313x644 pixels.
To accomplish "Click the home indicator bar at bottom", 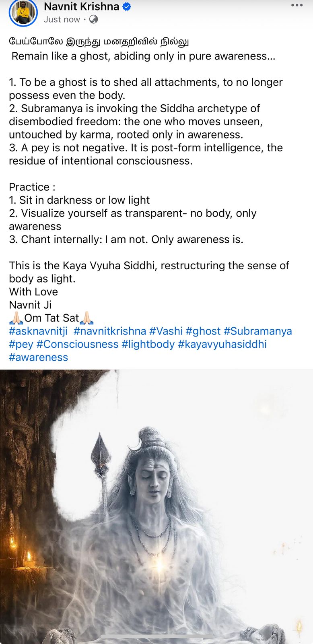I will click(x=156, y=637).
